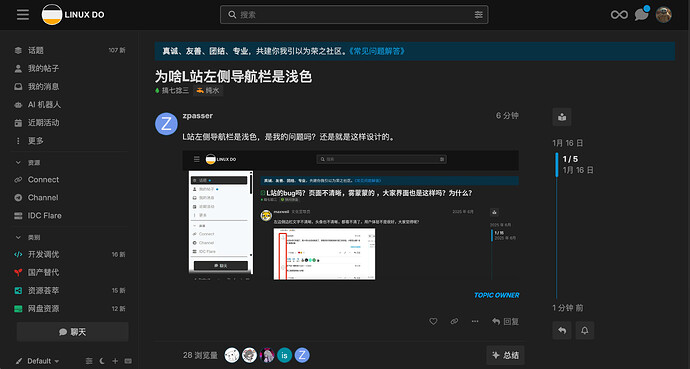Open the user profile avatar menu
690x369 pixels.
(x=664, y=15)
